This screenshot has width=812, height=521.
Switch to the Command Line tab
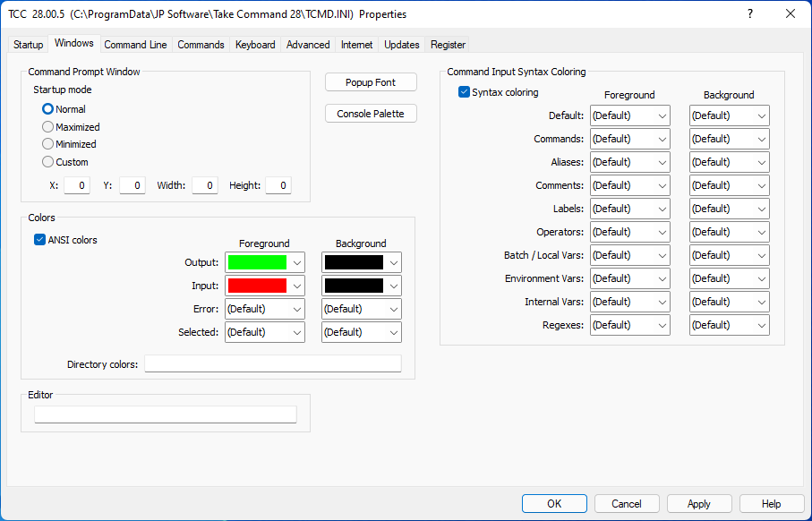tap(135, 45)
